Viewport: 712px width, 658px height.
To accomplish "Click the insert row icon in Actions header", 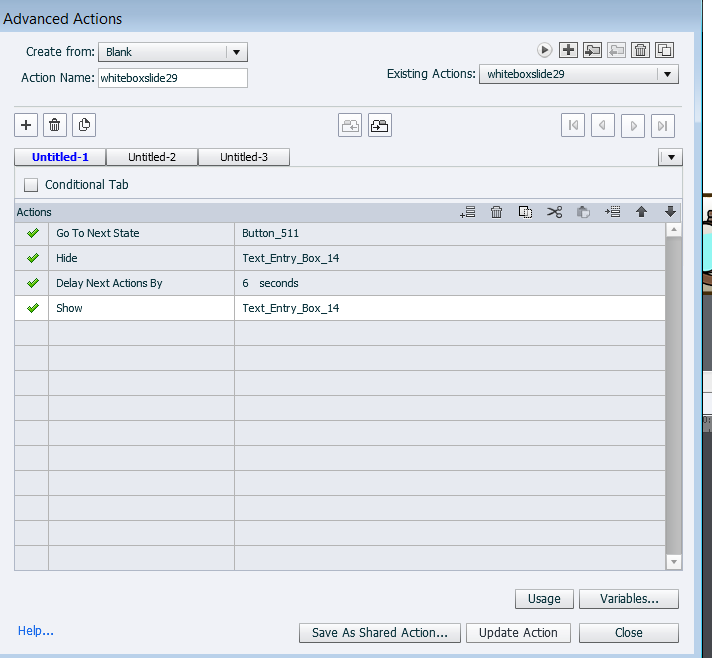I will pyautogui.click(x=613, y=212).
